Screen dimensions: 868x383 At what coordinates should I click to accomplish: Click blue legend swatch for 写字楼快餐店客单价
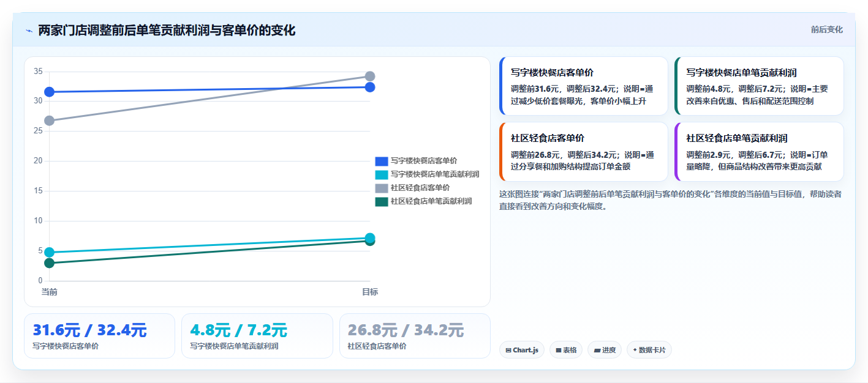pos(382,161)
